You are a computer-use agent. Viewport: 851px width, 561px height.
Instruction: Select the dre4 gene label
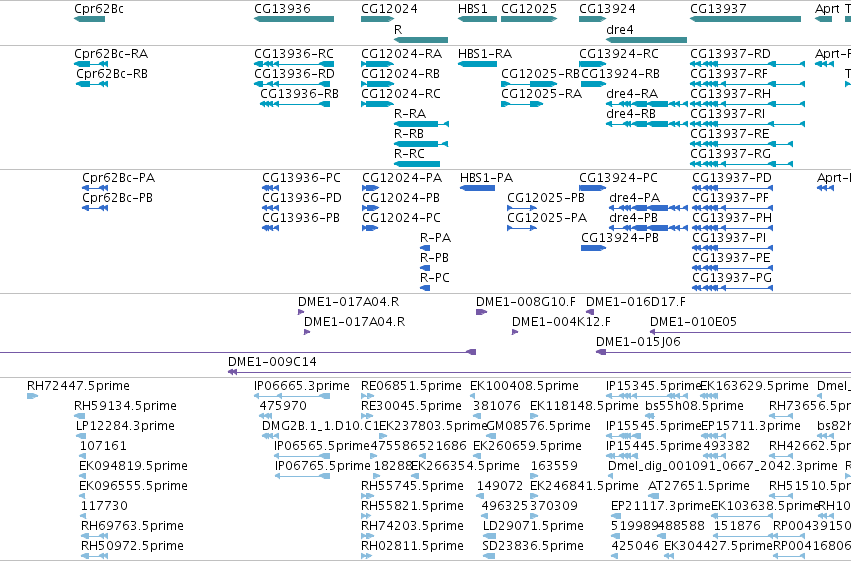620,29
